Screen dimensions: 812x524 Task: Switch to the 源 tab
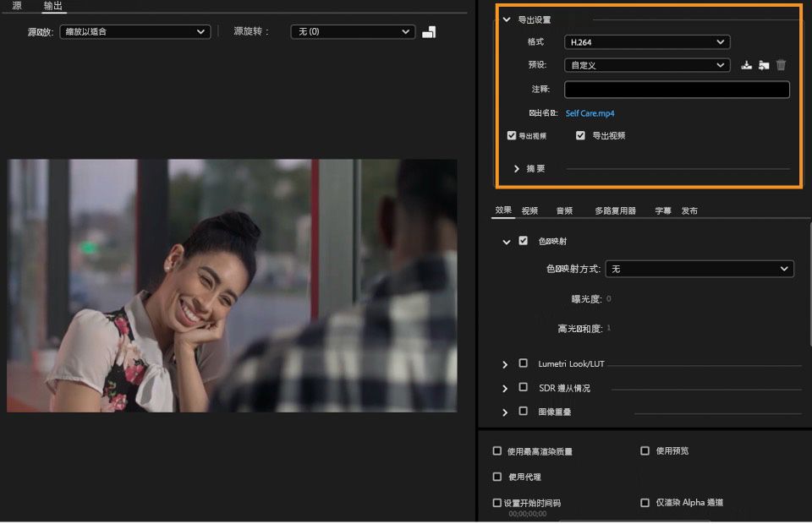(17, 6)
